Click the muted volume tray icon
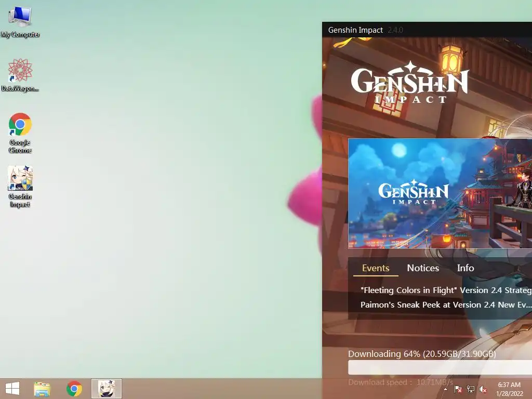 click(x=483, y=389)
